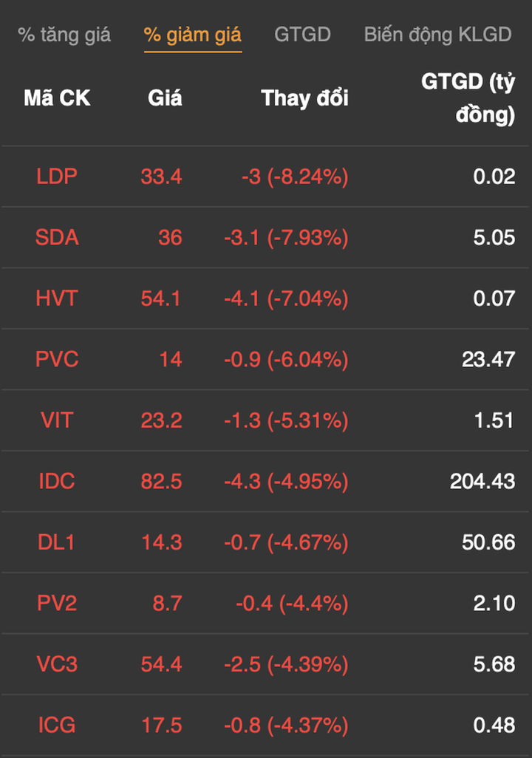This screenshot has width=532, height=758.
Task: Click the GTGD (tỷ đồng) header
Action: (x=468, y=98)
